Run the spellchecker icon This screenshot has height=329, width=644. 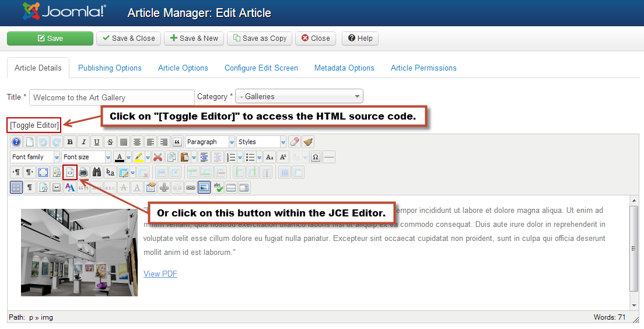pyautogui.click(x=218, y=188)
